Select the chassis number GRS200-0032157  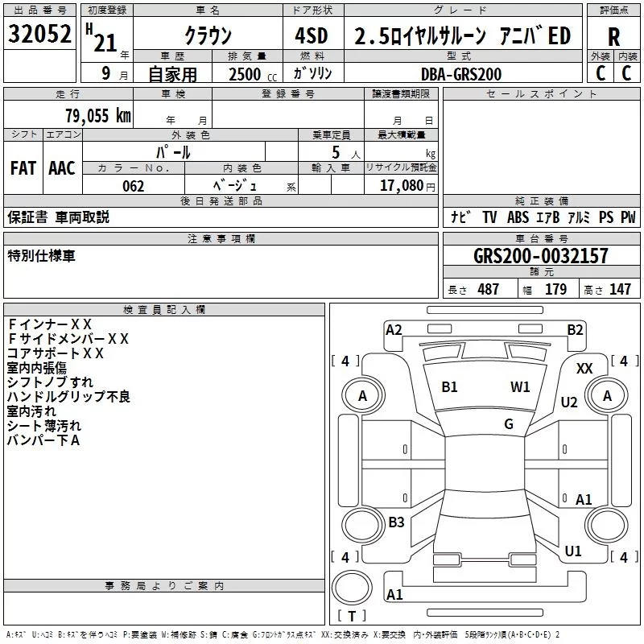[541, 256]
